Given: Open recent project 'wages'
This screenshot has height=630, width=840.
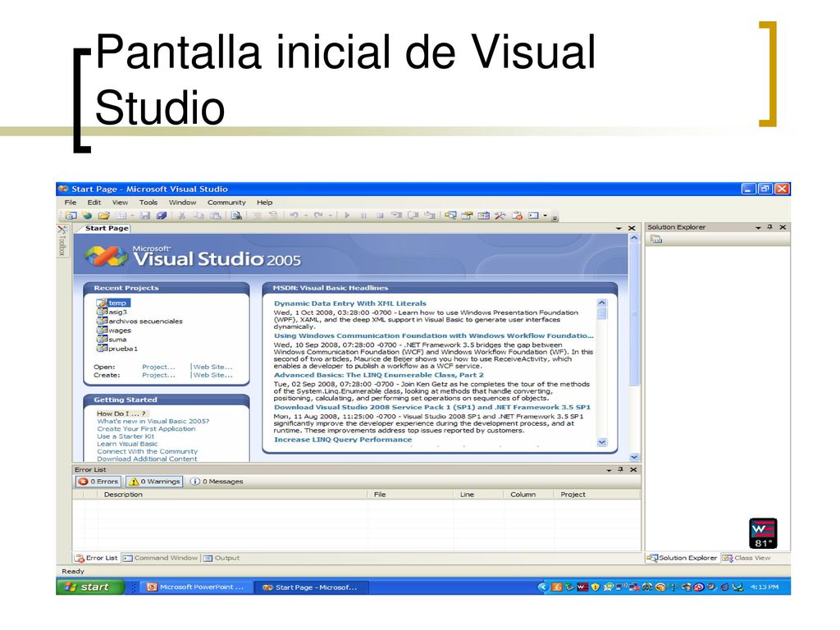Looking at the screenshot, I should (x=113, y=330).
